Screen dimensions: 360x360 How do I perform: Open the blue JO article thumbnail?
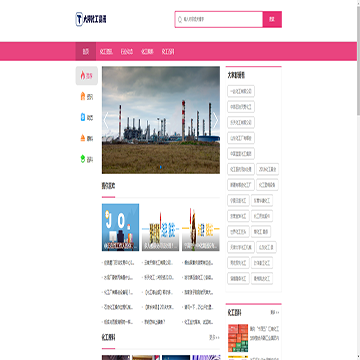pos(120,227)
